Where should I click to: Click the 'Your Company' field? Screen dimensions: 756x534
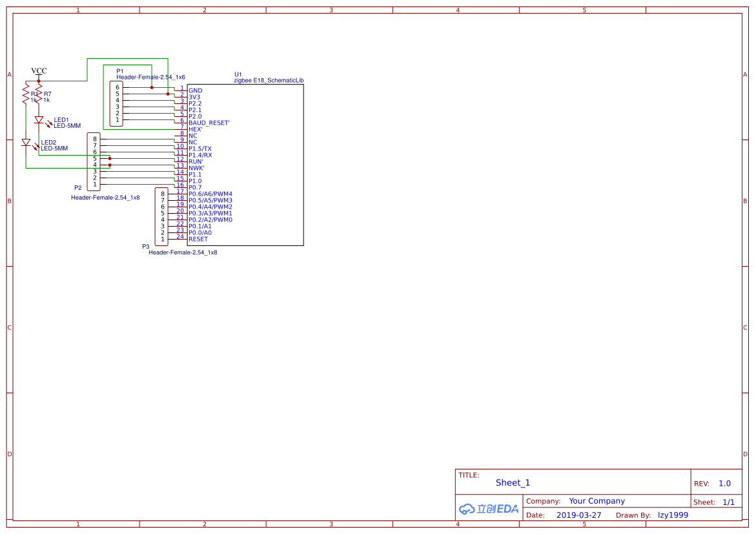pyautogui.click(x=597, y=501)
